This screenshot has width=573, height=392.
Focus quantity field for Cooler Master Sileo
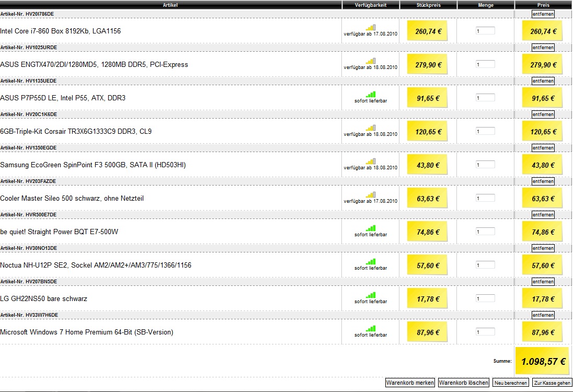click(x=485, y=198)
